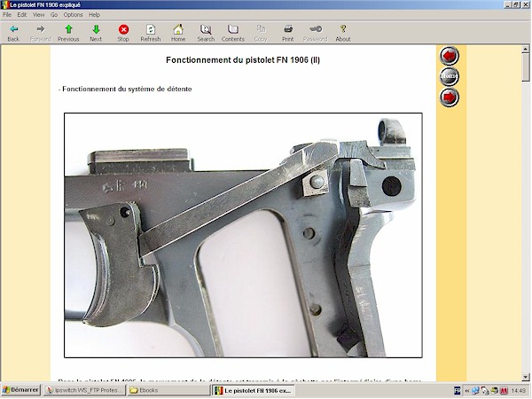Click the Copy toolbar icon
532x399 pixels.
261,29
